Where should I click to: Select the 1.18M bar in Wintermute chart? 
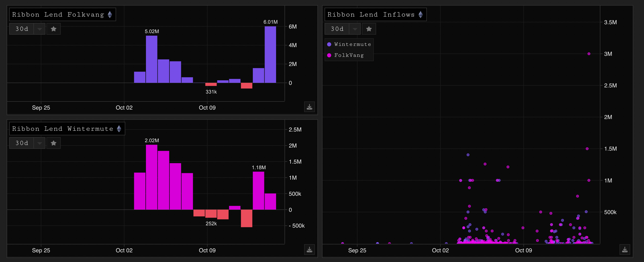click(258, 191)
